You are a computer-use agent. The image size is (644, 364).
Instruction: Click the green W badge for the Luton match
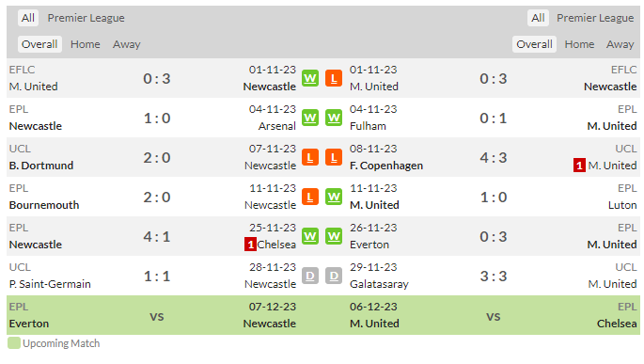(x=334, y=197)
